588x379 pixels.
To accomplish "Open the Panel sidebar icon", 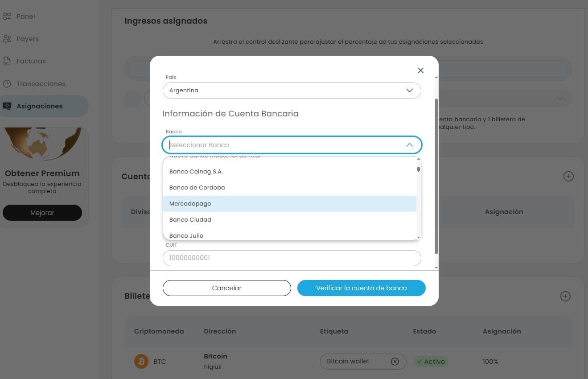I will (7, 16).
